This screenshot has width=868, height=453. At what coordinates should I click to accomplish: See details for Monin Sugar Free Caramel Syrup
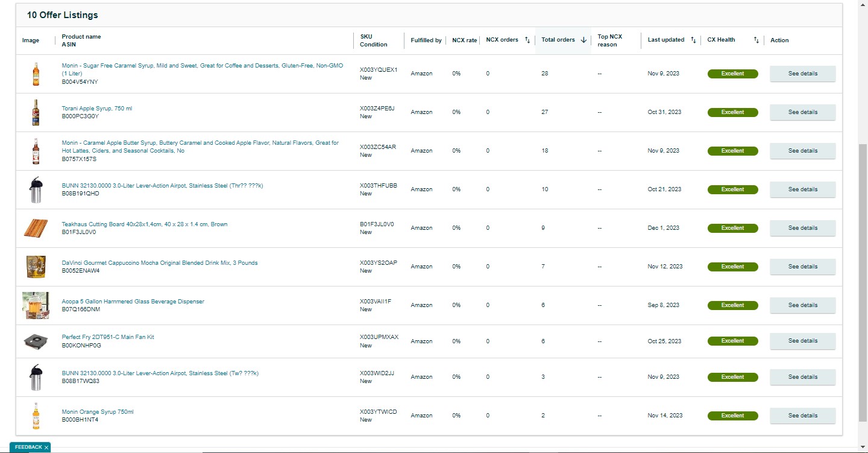click(x=803, y=74)
